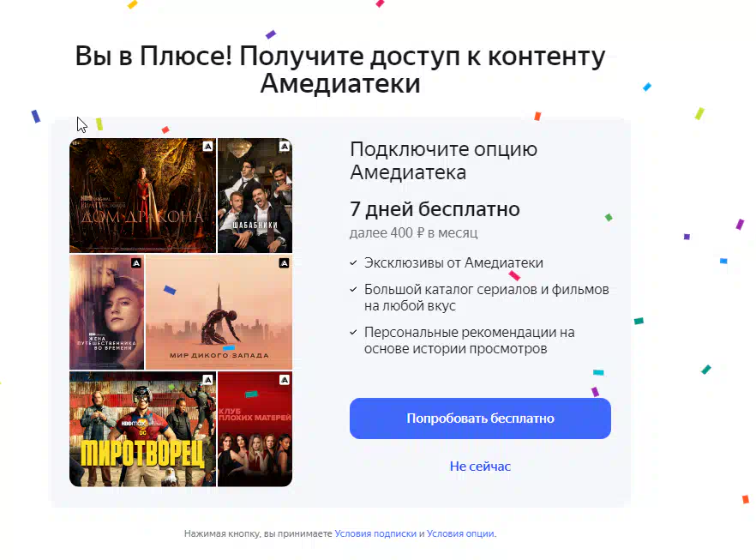Open the Жена путешественника во времени poster
Image resolution: width=756 pixels, height=560 pixels.
click(x=106, y=312)
